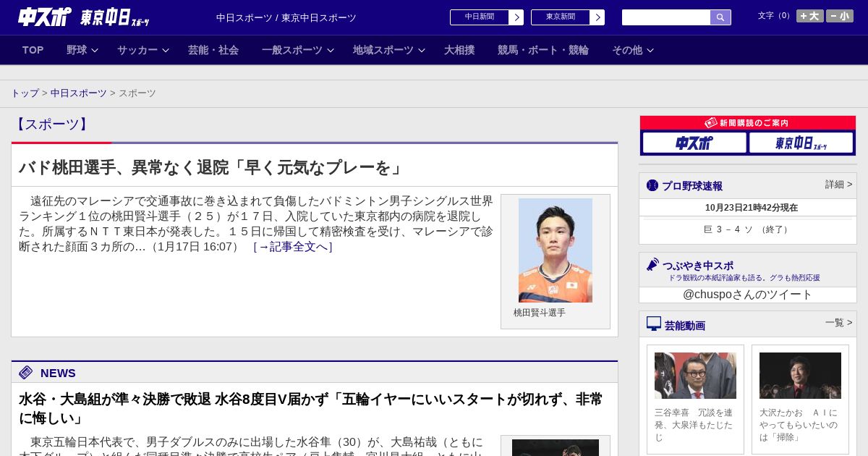Decrease text size with －小 button
868x456 pixels.
840,16
